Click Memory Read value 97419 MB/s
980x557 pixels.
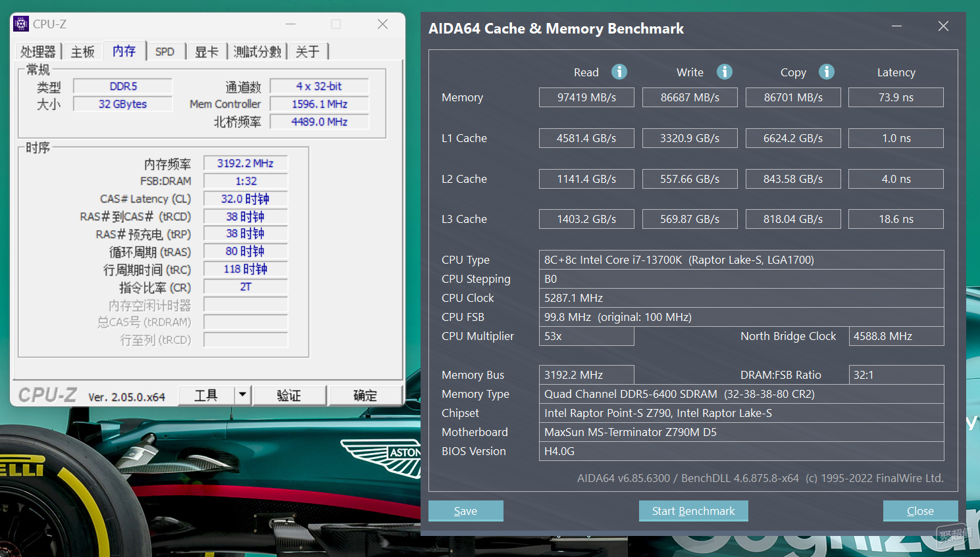[586, 97]
